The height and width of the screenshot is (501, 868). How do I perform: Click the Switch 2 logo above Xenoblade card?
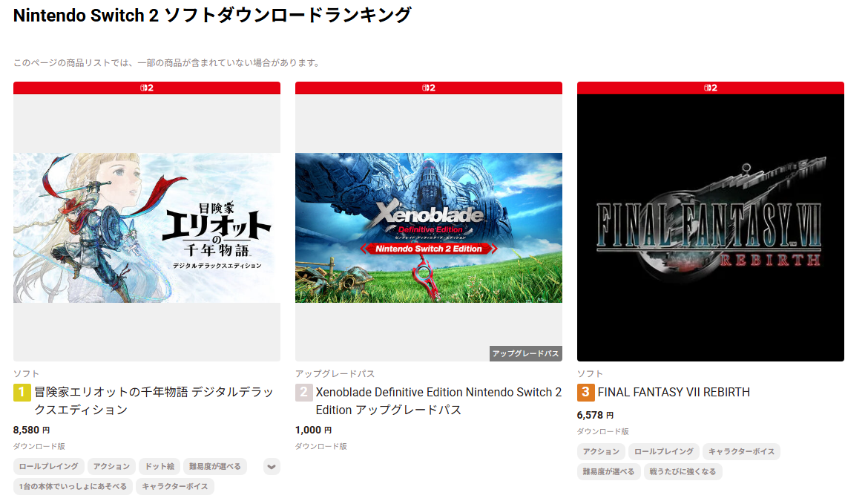click(x=429, y=88)
